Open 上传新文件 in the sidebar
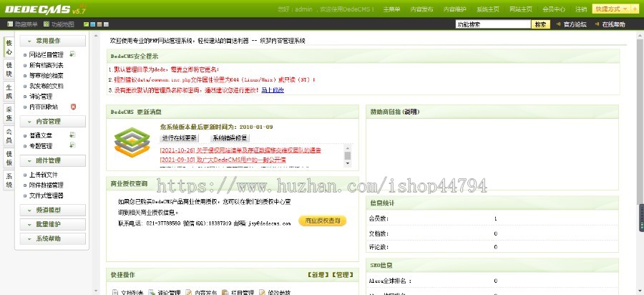Viewport: 644px width, 295px height. tap(44, 175)
